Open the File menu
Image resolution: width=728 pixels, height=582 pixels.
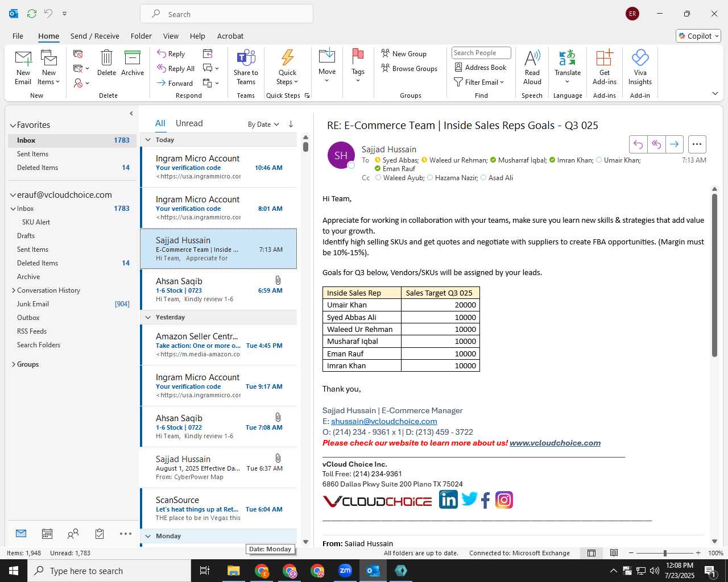tap(18, 36)
